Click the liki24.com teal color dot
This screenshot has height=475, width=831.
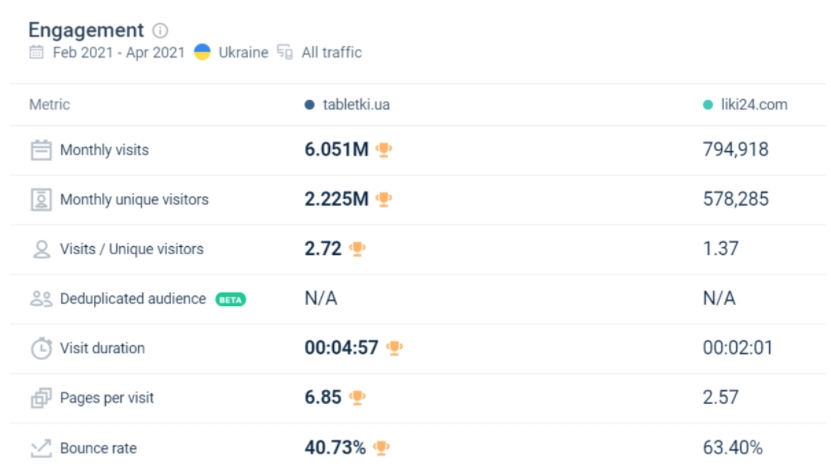coord(708,104)
